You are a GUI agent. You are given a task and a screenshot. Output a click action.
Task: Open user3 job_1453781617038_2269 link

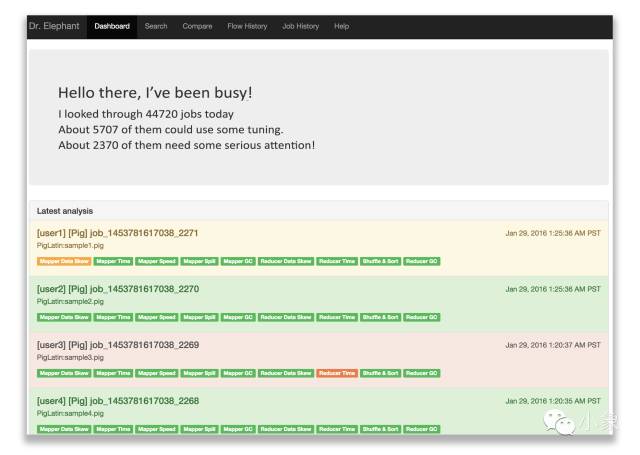pos(118,345)
